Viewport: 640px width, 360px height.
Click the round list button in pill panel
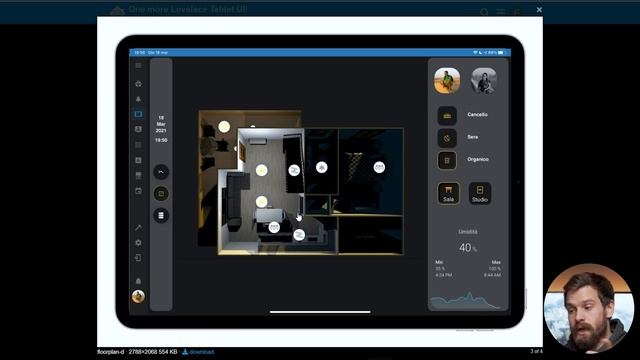click(161, 216)
